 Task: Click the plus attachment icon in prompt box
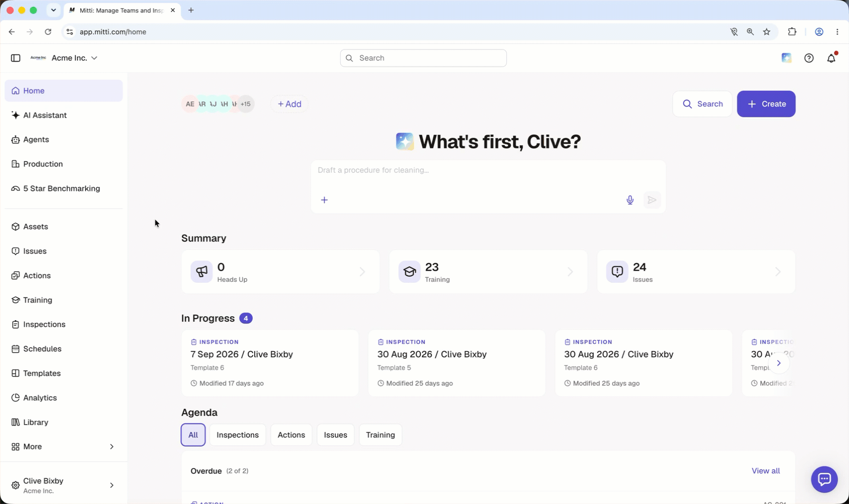click(324, 200)
